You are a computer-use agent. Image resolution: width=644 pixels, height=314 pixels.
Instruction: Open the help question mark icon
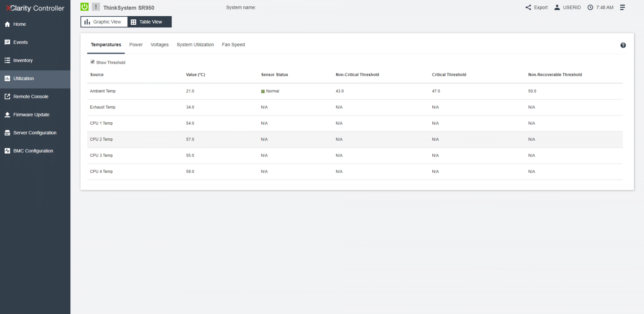(623, 45)
